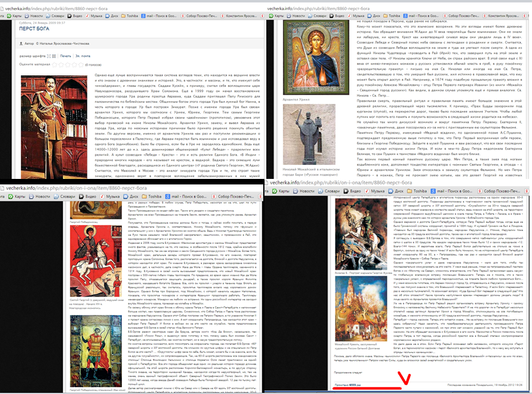Click the Николай Можайский statue photo
This screenshot has height=394, width=532.
click(x=309, y=135)
